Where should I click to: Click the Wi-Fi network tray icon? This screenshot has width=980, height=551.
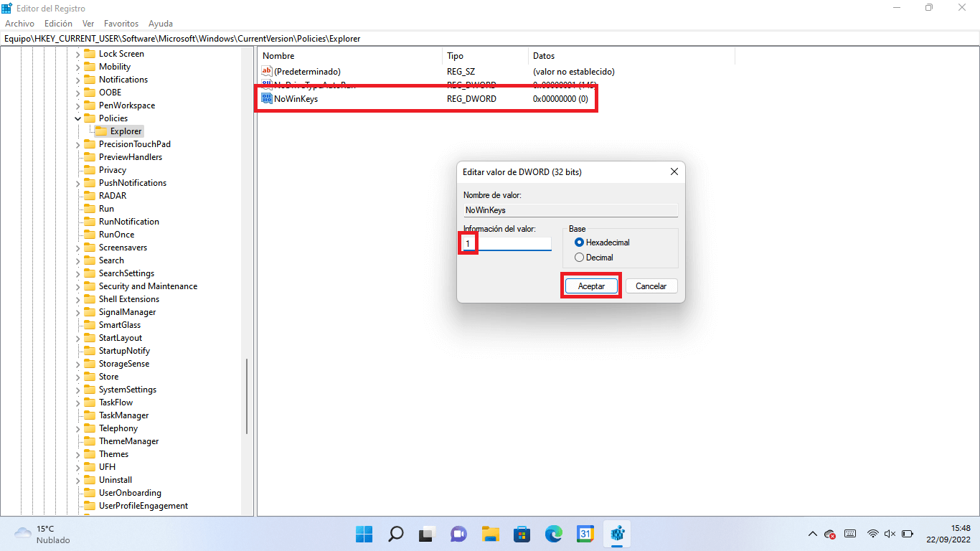pos(873,534)
